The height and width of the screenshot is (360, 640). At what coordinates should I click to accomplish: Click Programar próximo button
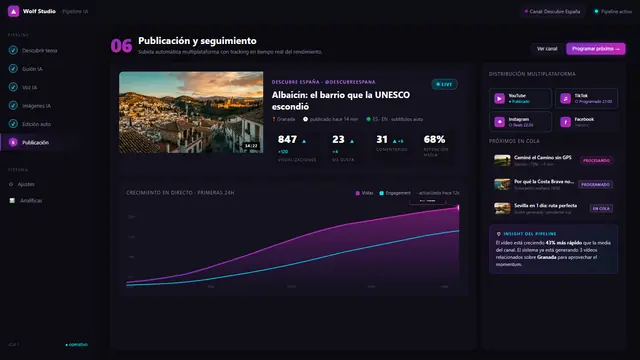click(x=596, y=49)
